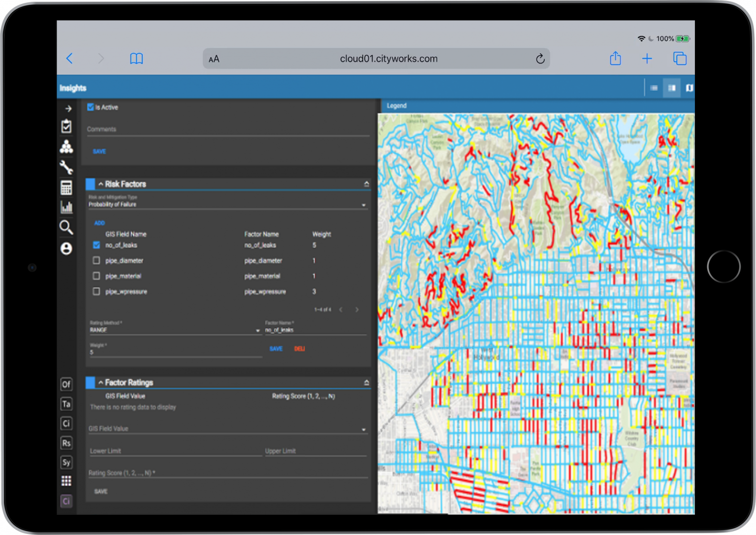756x535 pixels.
Task: Check the pipe_diameter row checkbox
Action: tap(96, 260)
